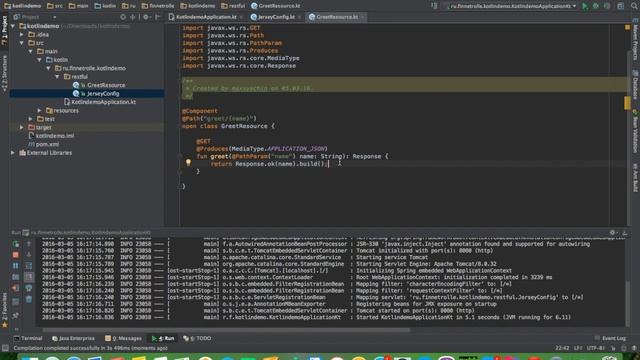Clear console output with trash icon
The width and height of the screenshot is (640, 360).
click(29, 299)
